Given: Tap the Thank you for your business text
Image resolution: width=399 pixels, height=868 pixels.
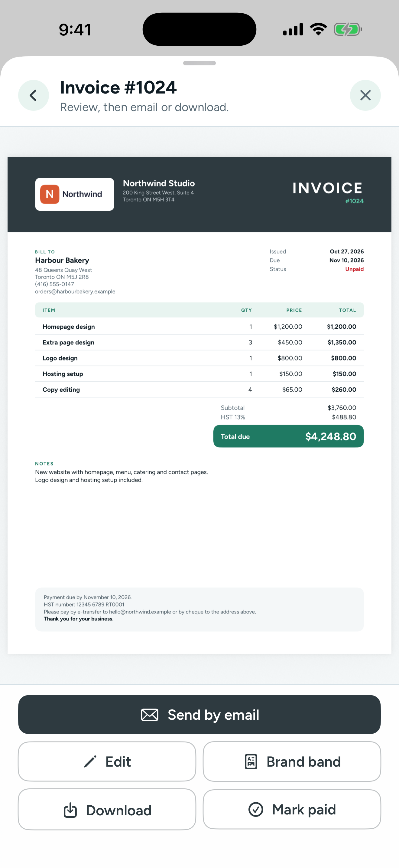Looking at the screenshot, I should pos(79,619).
